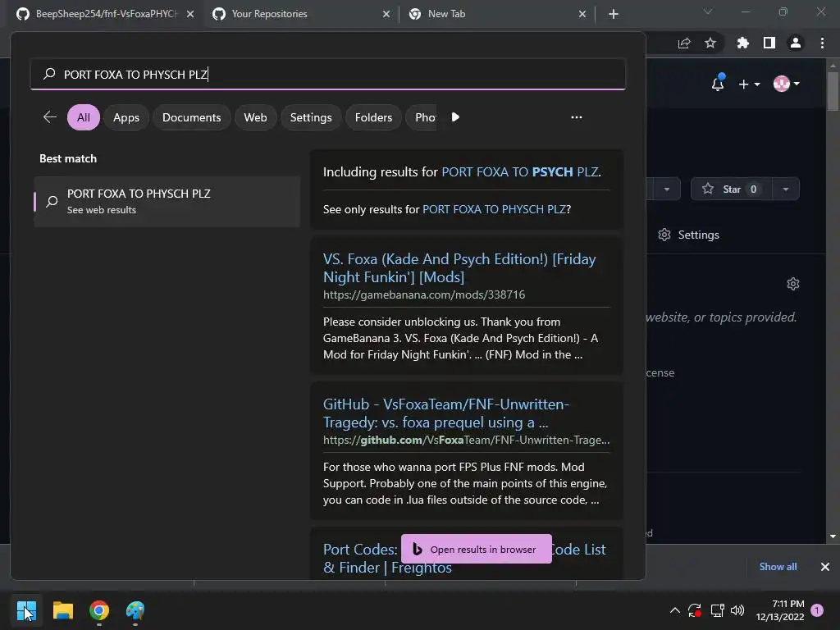Click the volume speaker tray icon
Screen dimensions: 840x630
click(737, 609)
